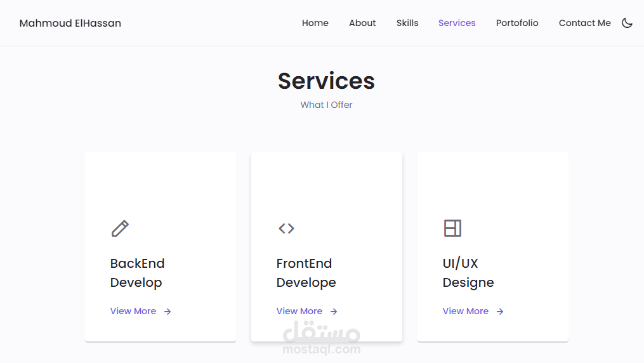Click Contact Me in the navigation
This screenshot has width=644, height=363.
click(585, 23)
